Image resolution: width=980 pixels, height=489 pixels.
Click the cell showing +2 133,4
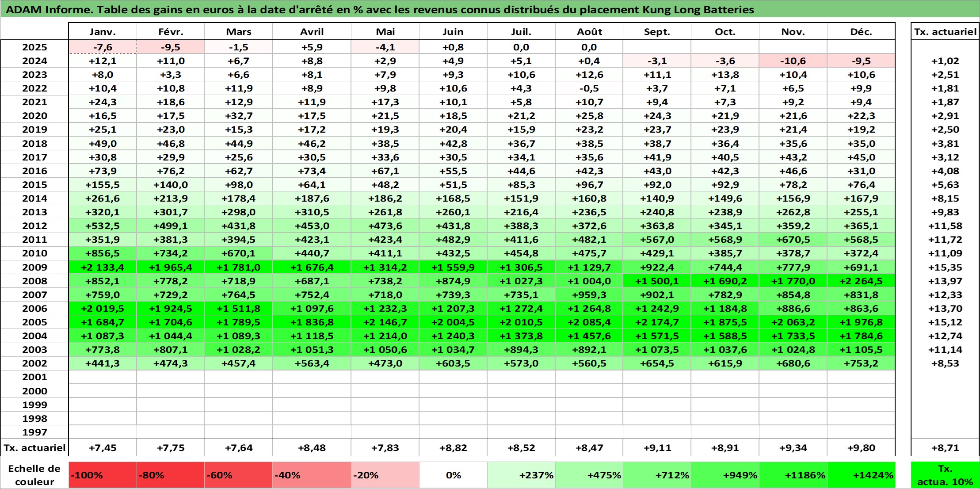click(x=103, y=267)
